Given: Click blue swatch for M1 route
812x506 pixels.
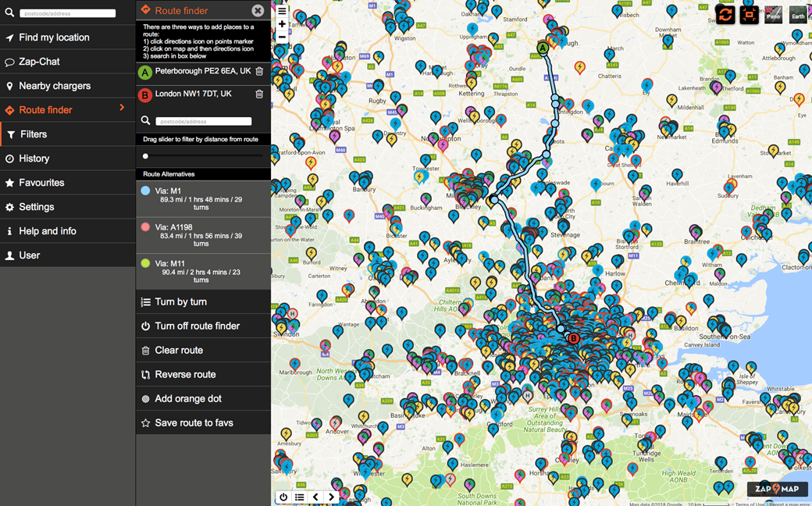Looking at the screenshot, I should (145, 191).
